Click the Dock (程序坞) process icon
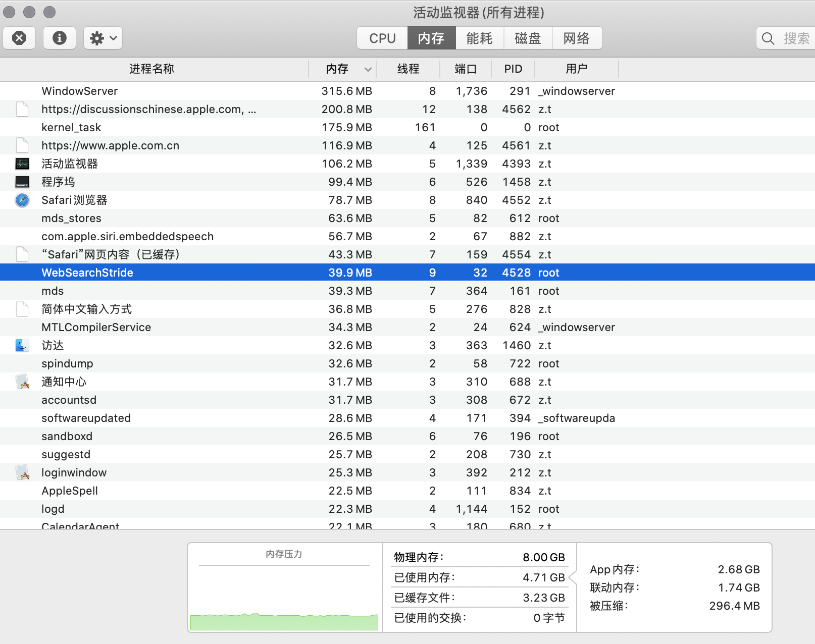Viewport: 815px width, 644px height. click(x=22, y=182)
